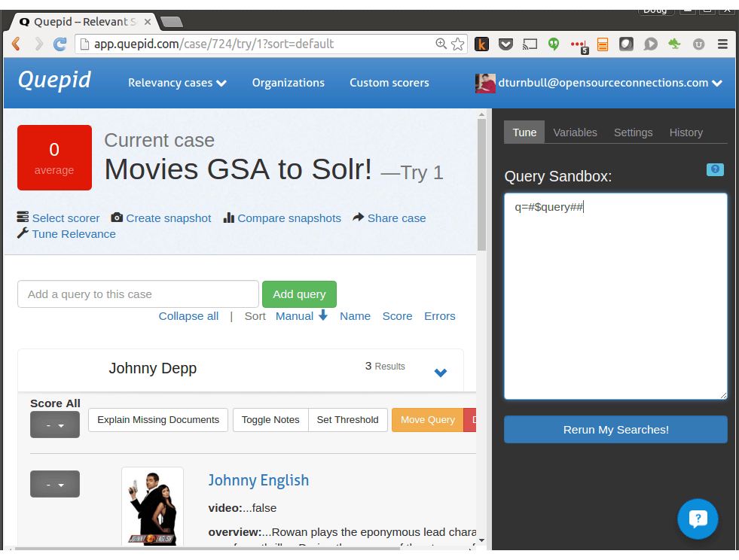Close the Quepid browser tab
This screenshot has height=560, width=739.
tap(148, 22)
